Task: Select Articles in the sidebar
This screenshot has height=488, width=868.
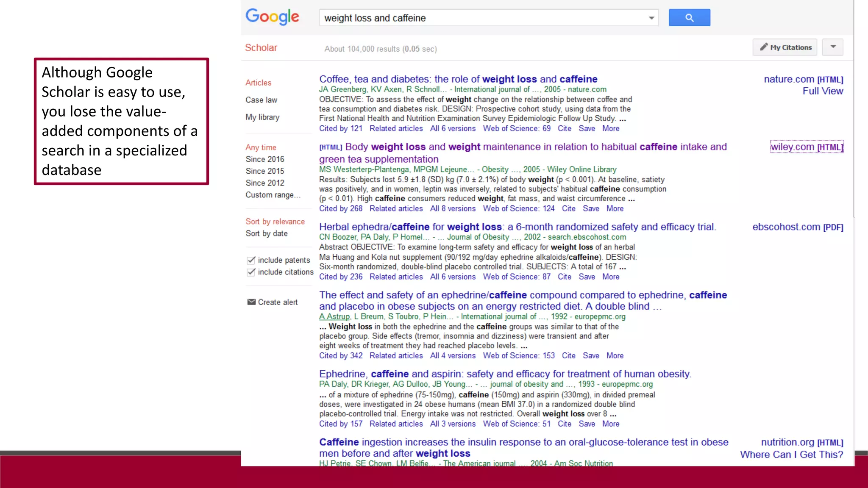Action: pos(258,83)
